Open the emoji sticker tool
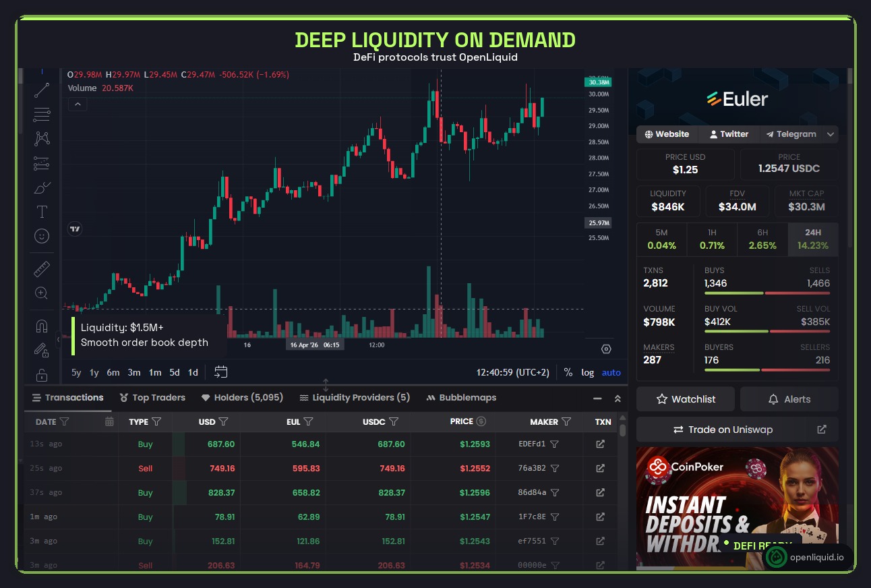The height and width of the screenshot is (588, 871). click(41, 236)
